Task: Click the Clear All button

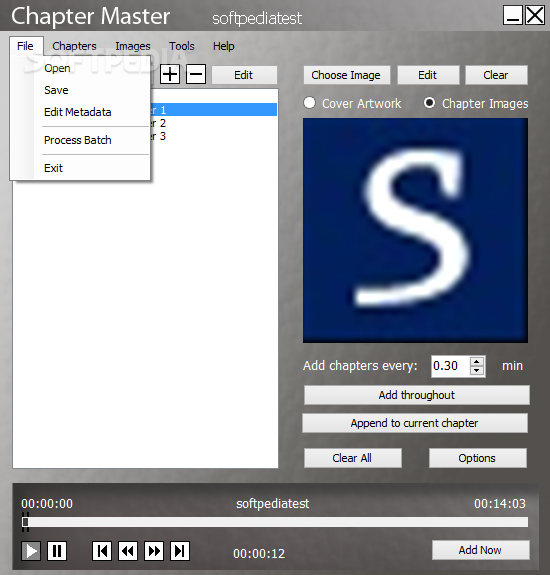Action: point(352,458)
